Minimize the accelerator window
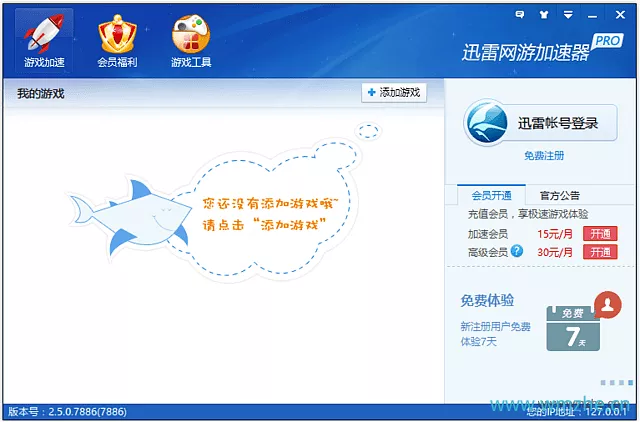Image resolution: width=640 pixels, height=422 pixels. coord(593,16)
